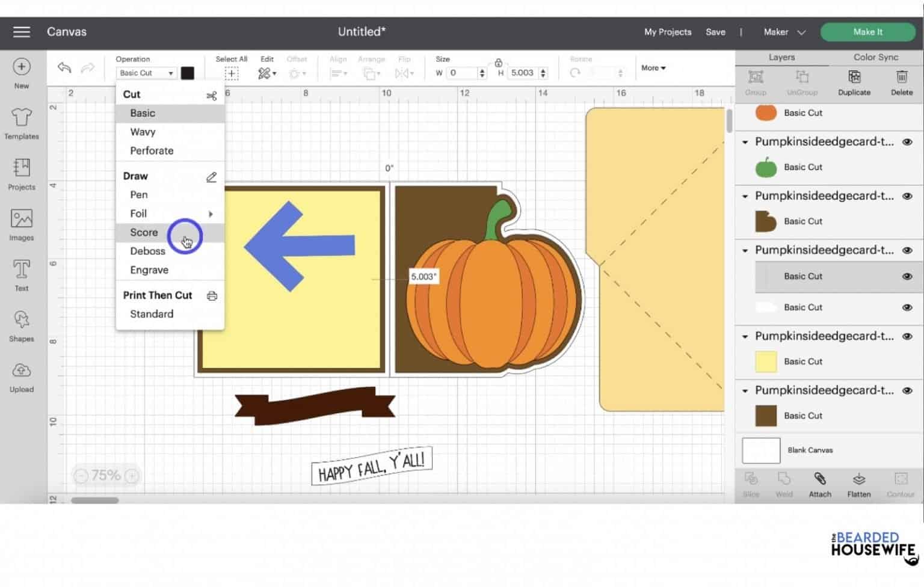Open the Maker machine selector
This screenshot has height=587, width=924.
pyautogui.click(x=782, y=32)
